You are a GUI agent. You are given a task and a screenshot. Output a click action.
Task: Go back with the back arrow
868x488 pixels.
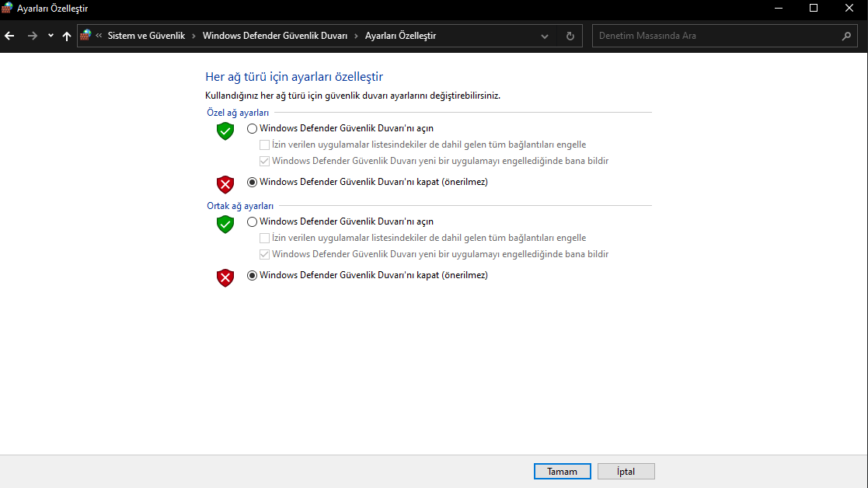tap(9, 36)
